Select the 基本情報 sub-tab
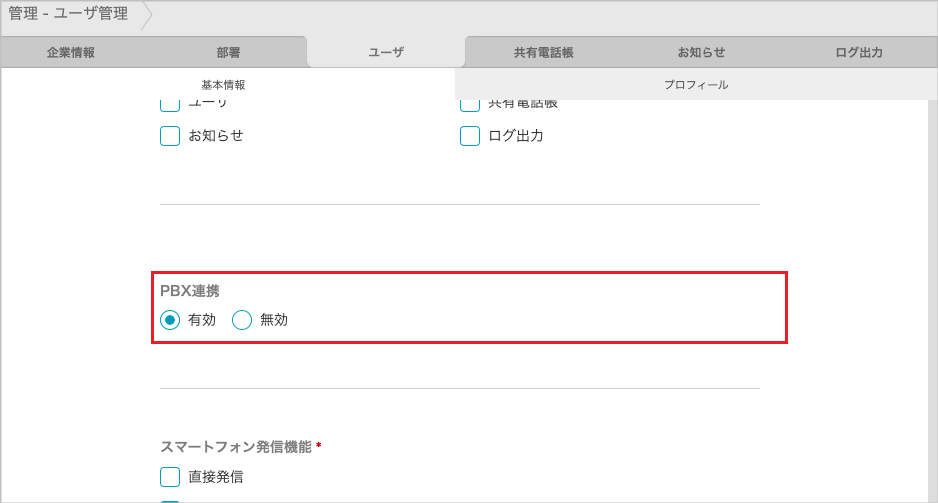938x503 pixels. pyautogui.click(x=223, y=85)
